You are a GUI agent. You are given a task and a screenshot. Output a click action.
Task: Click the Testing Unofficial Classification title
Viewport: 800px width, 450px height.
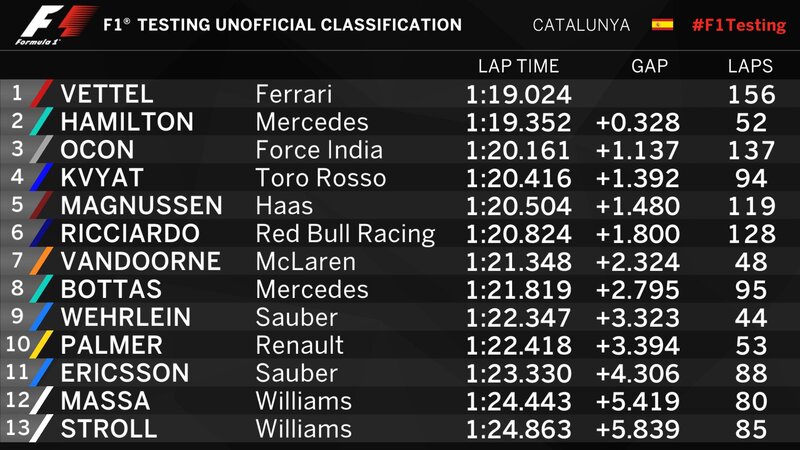[x=283, y=25]
